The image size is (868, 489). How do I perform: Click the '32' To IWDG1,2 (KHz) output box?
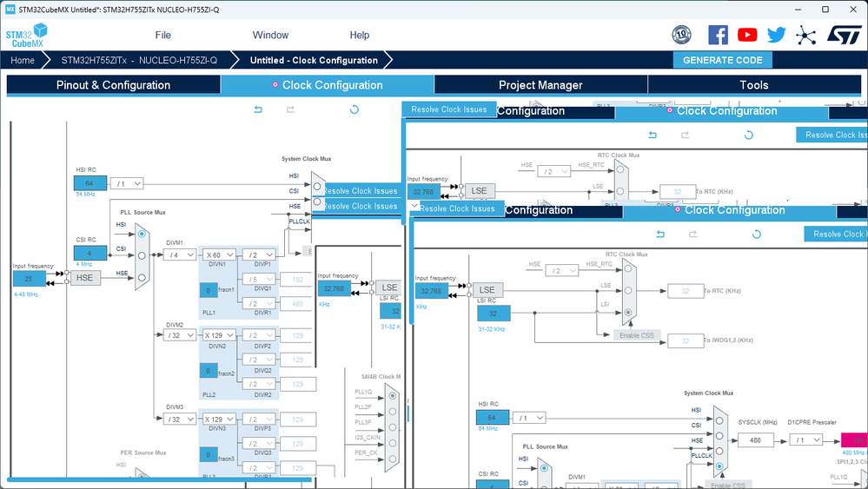pyautogui.click(x=686, y=340)
